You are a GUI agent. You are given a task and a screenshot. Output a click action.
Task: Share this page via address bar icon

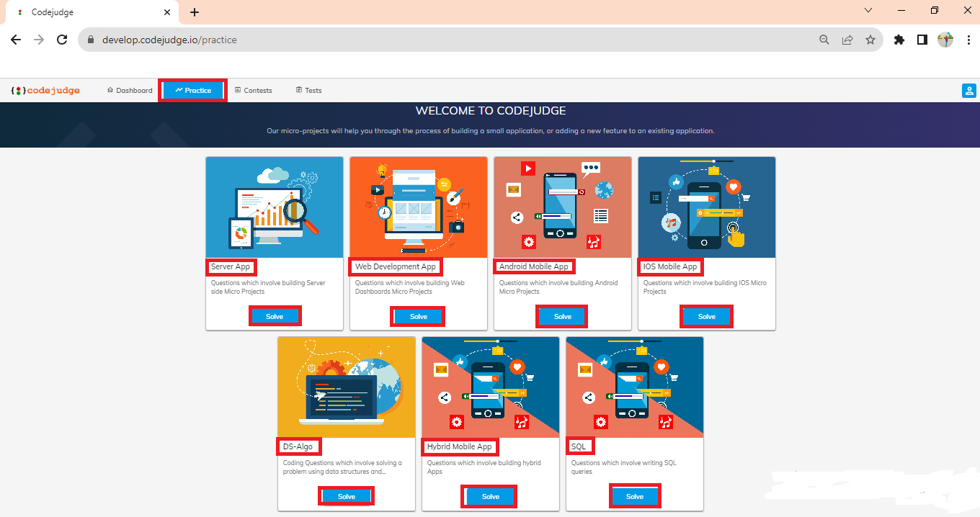click(847, 40)
